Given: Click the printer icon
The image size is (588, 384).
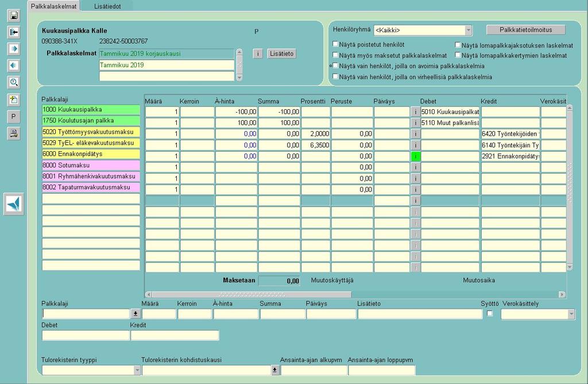Looking at the screenshot, I should [14, 133].
